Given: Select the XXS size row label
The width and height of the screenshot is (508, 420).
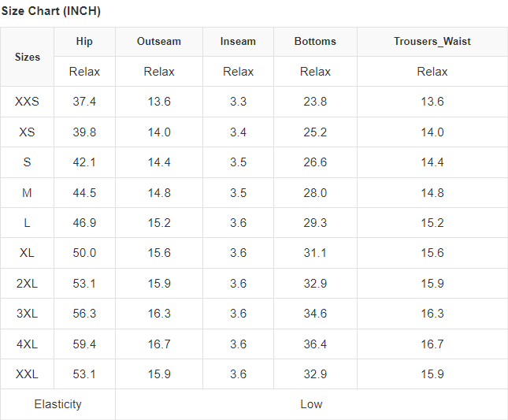Looking at the screenshot, I should 27,102.
